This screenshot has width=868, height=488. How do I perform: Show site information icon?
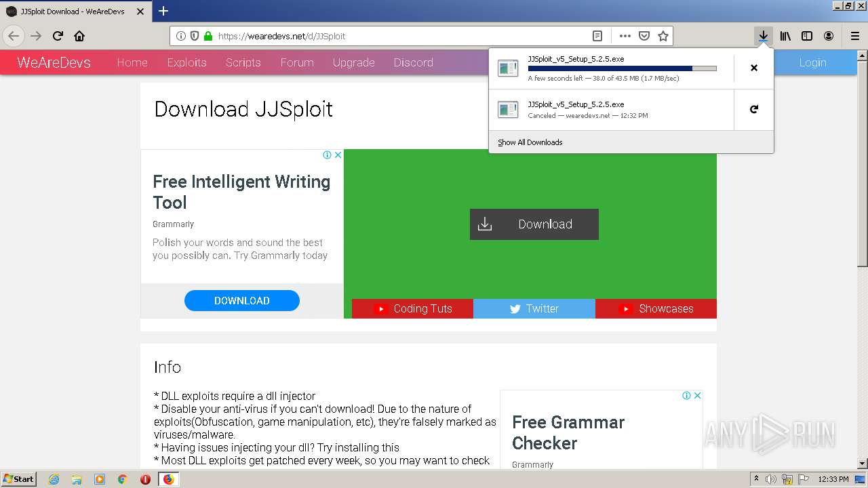(181, 36)
